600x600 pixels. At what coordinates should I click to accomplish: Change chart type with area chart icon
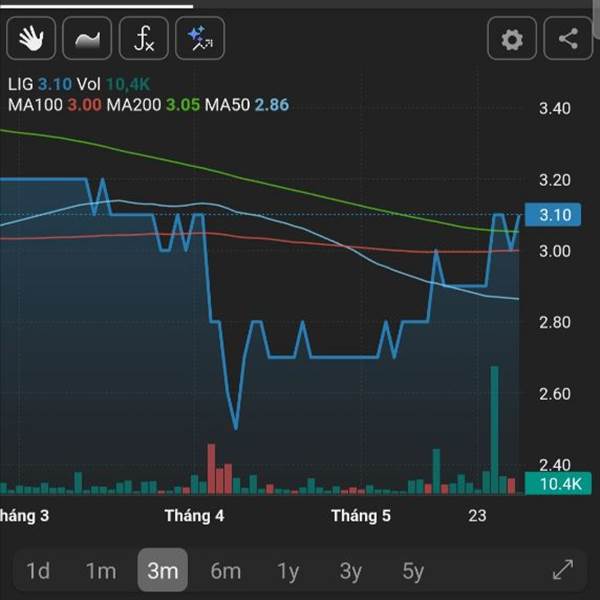87,38
